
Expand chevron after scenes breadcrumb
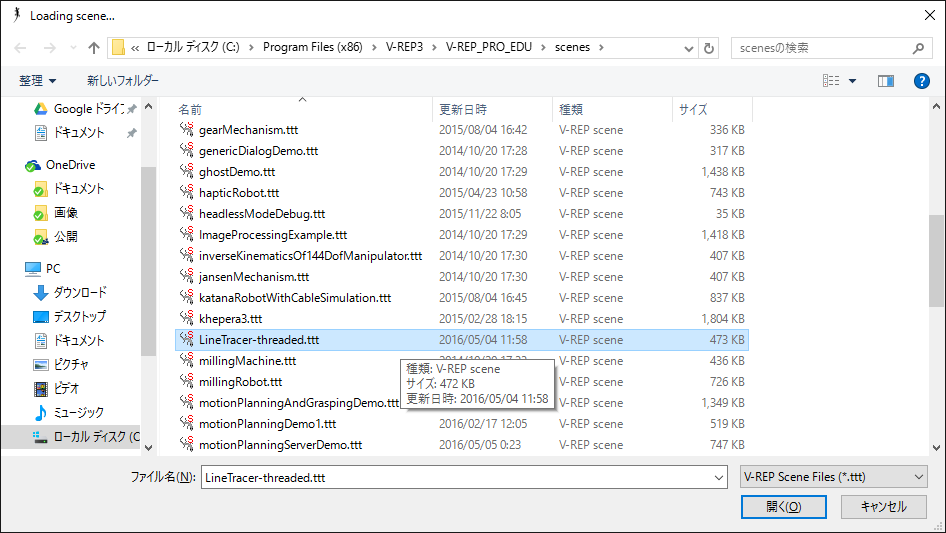(601, 47)
